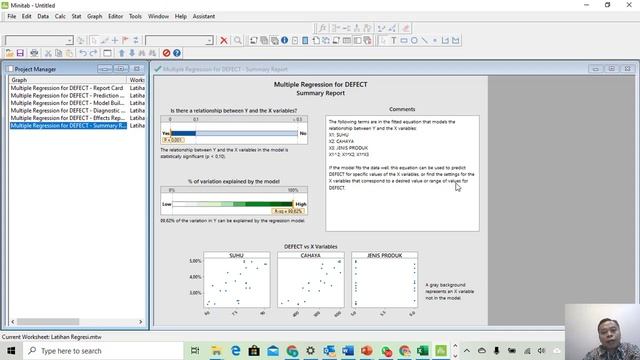Click the crosshairs plus icon in graph toolbar
The width and height of the screenshot is (640, 360).
pos(115,40)
